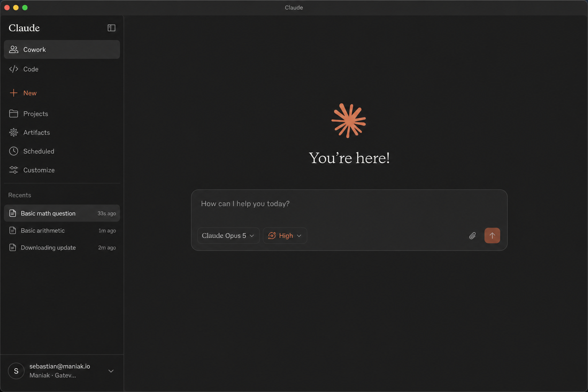Send message with the up-arrow button
The image size is (588, 392).
tap(492, 235)
